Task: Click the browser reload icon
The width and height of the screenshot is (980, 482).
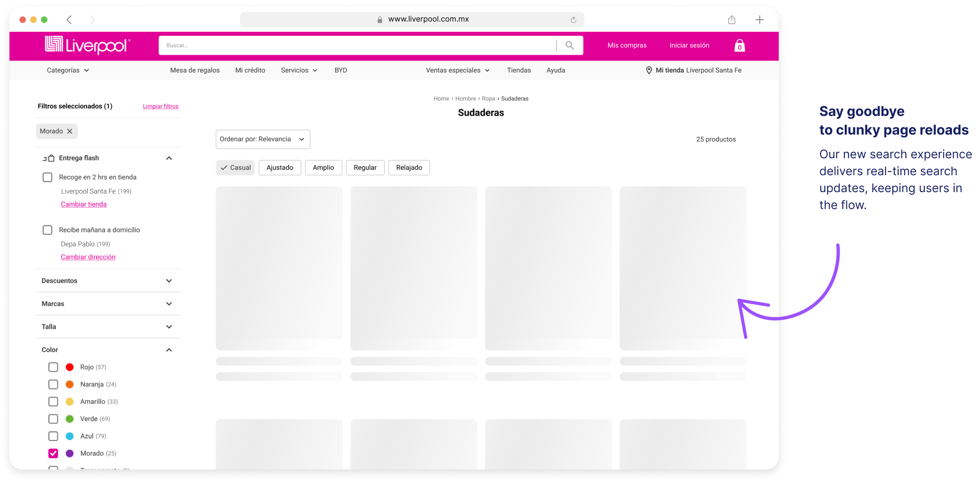Action: click(x=573, y=19)
